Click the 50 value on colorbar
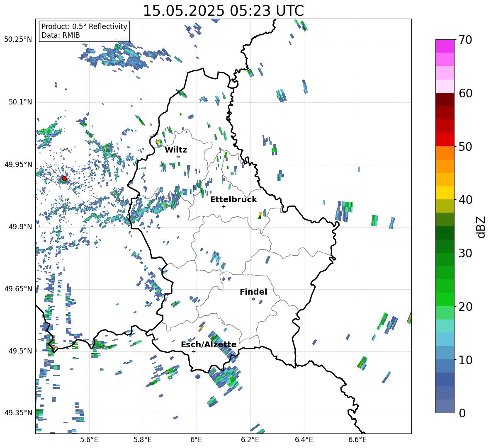 [x=465, y=146]
